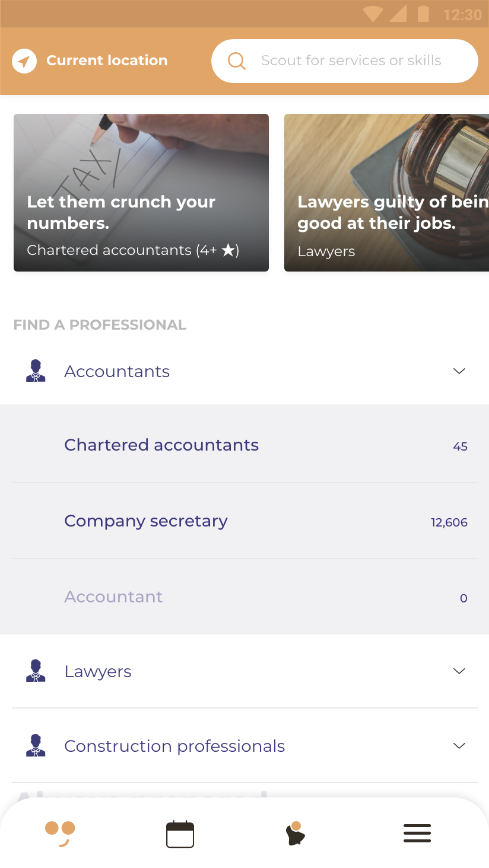Screen dimensions: 489x868
Task: Collapse the Accountants category chevron
Action: click(459, 371)
